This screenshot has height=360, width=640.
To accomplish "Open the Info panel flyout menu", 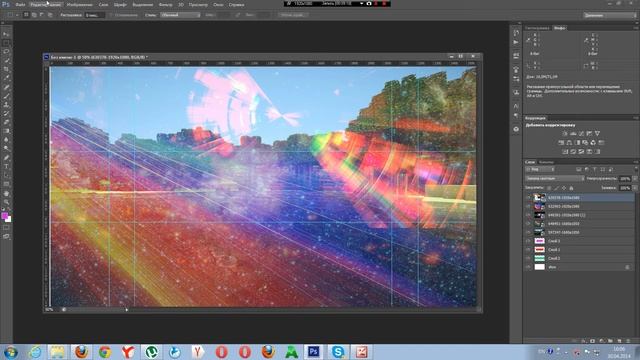I will (x=636, y=28).
